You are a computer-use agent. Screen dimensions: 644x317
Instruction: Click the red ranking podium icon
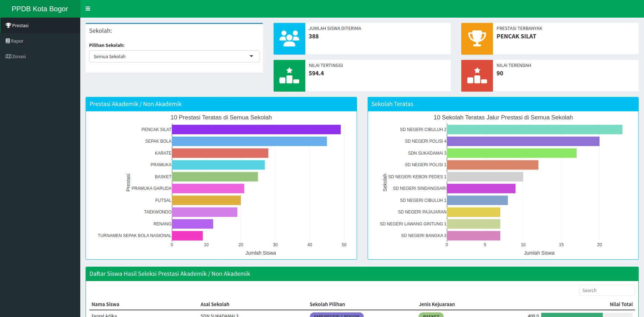[x=477, y=76]
